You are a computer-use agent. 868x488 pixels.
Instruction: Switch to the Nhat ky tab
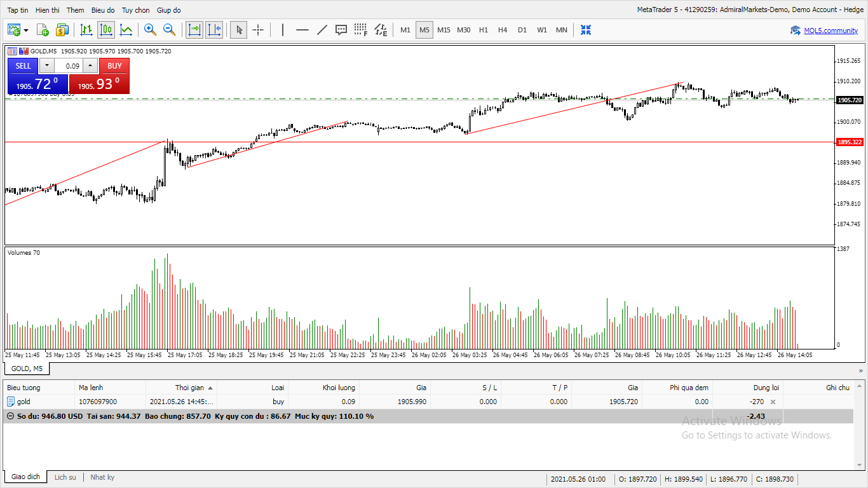pyautogui.click(x=102, y=477)
